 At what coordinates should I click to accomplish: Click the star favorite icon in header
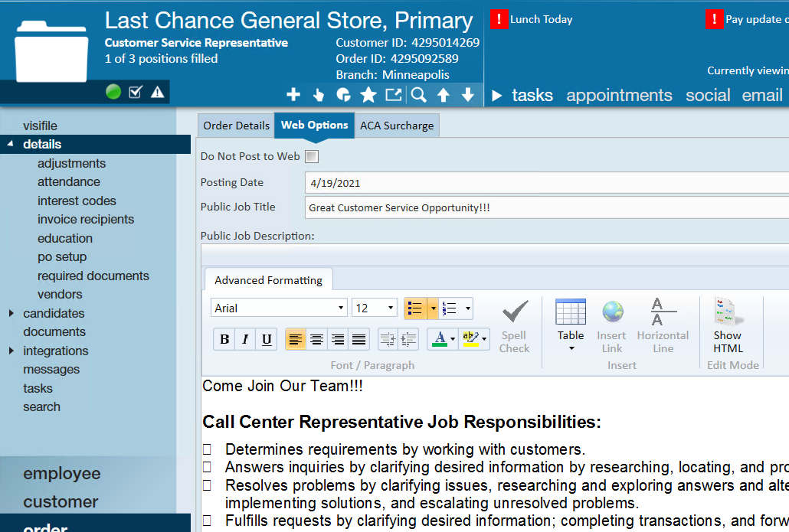pyautogui.click(x=368, y=94)
